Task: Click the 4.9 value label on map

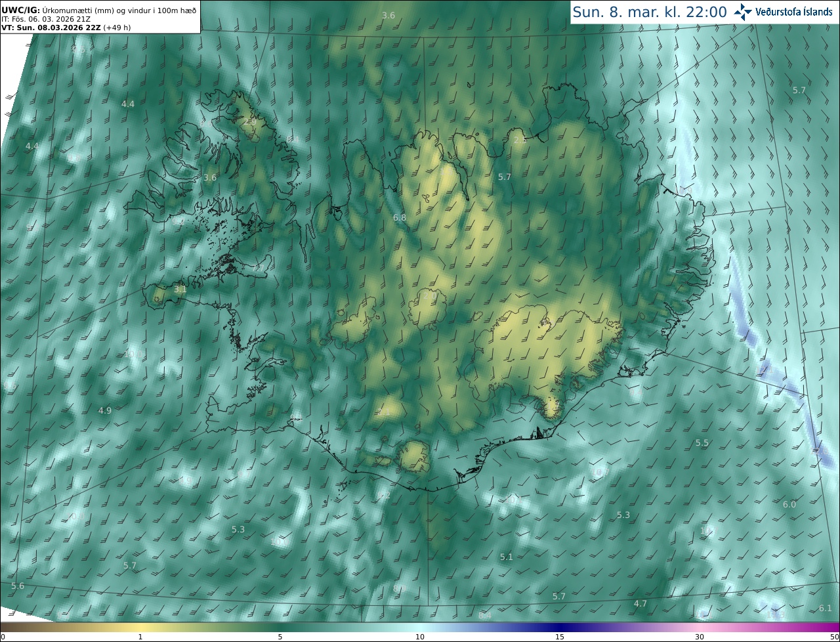Action: coord(105,411)
